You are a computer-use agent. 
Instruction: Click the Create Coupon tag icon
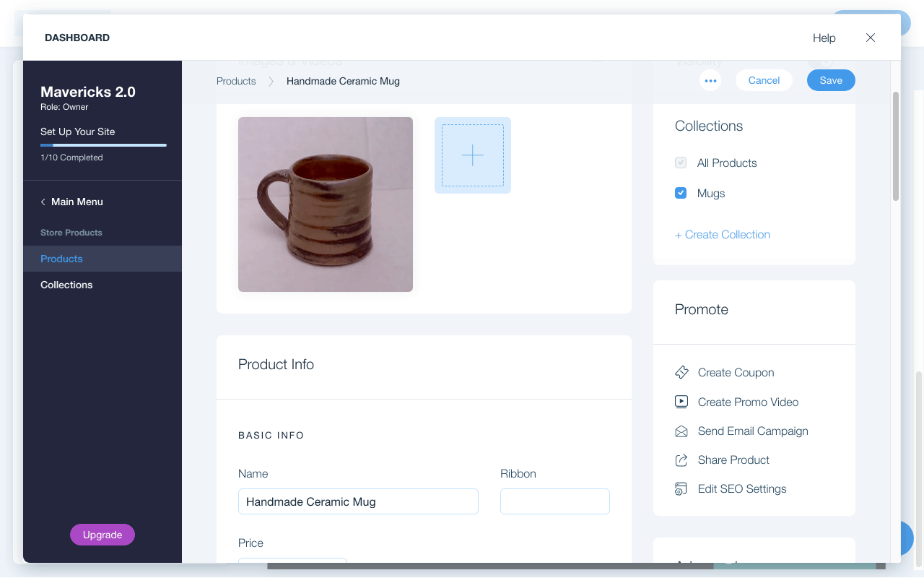coord(681,373)
